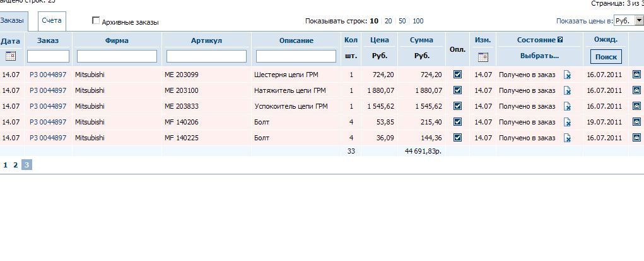Switch to the Заказы tab
Image resolution: width=644 pixels, height=261 pixels.
pyautogui.click(x=11, y=20)
